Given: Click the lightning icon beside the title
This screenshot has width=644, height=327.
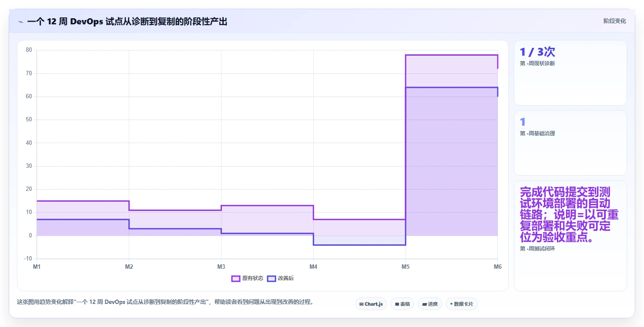Looking at the screenshot, I should point(21,22).
